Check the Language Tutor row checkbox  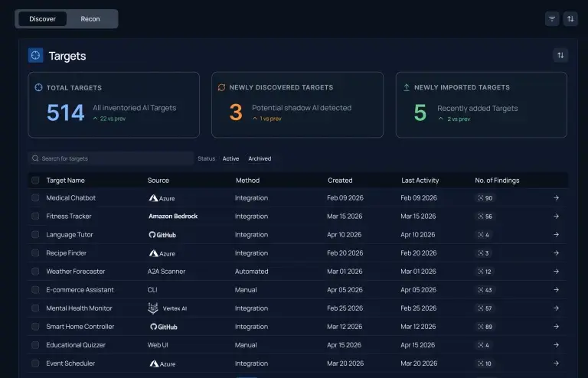[35, 234]
